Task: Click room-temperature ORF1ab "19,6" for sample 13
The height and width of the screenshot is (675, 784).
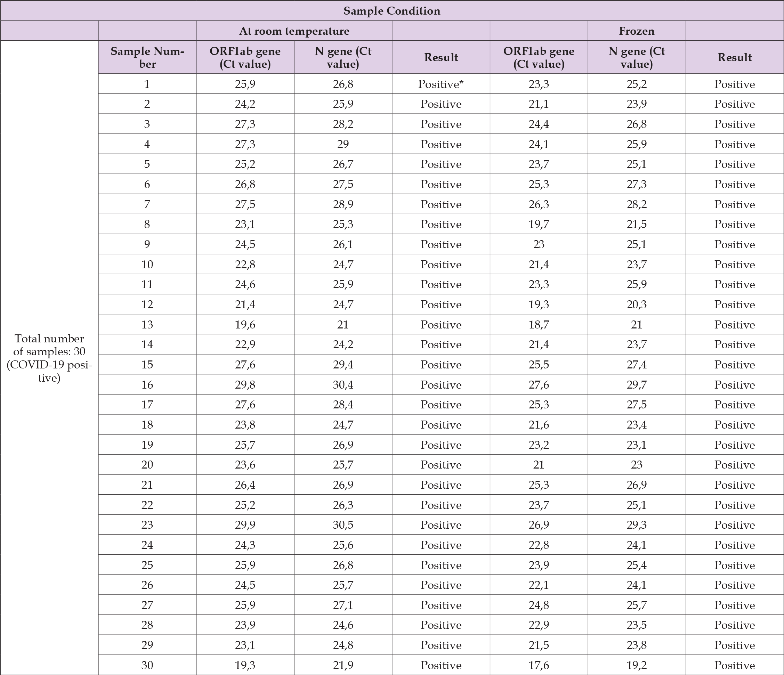Action: click(245, 325)
